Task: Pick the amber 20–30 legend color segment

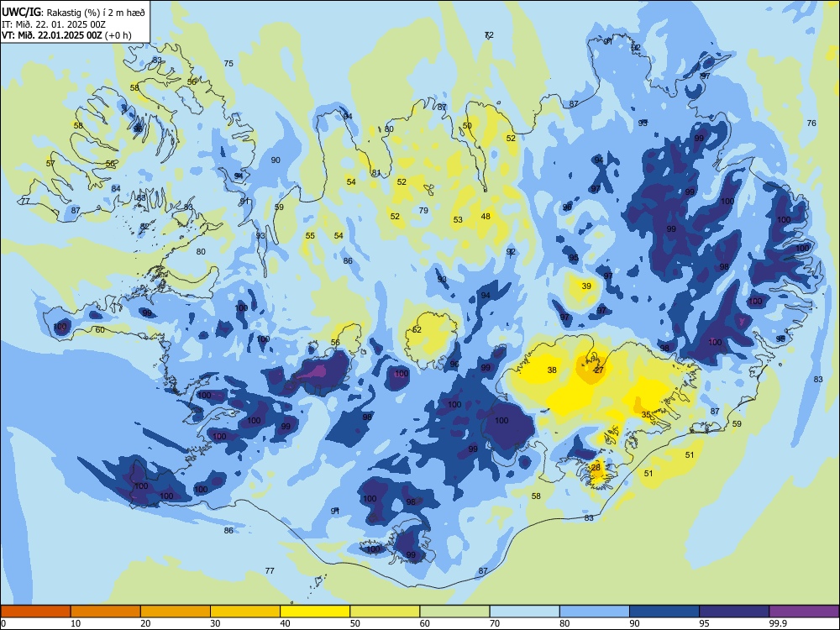Action: coord(176,612)
